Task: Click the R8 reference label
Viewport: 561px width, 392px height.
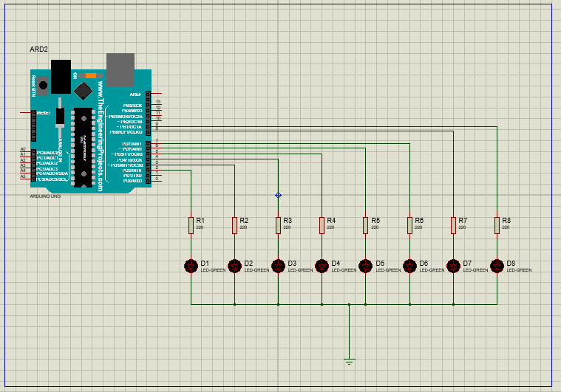Action: pos(506,221)
